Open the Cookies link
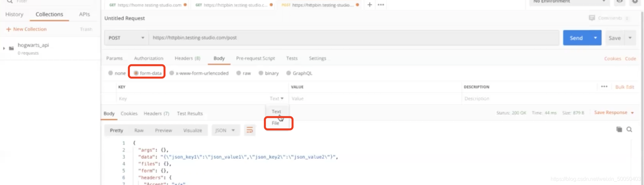Image resolution: width=644 pixels, height=185 pixels. click(613, 59)
